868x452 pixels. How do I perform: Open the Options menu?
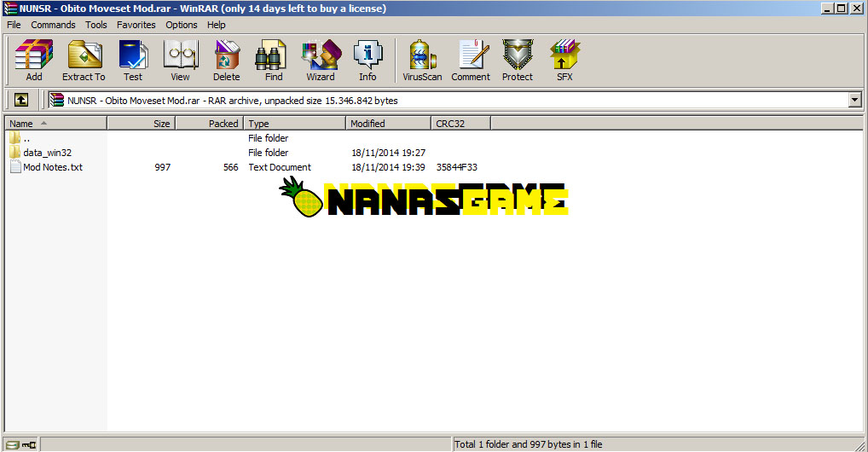click(182, 25)
